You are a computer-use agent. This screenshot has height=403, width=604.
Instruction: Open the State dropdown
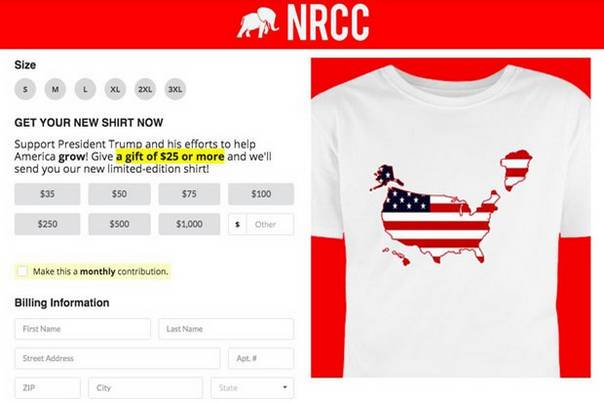[x=252, y=388]
